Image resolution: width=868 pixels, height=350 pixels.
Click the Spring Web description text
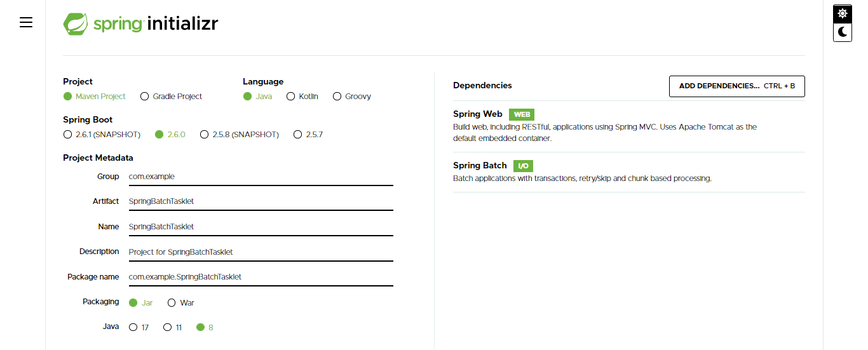[605, 133]
